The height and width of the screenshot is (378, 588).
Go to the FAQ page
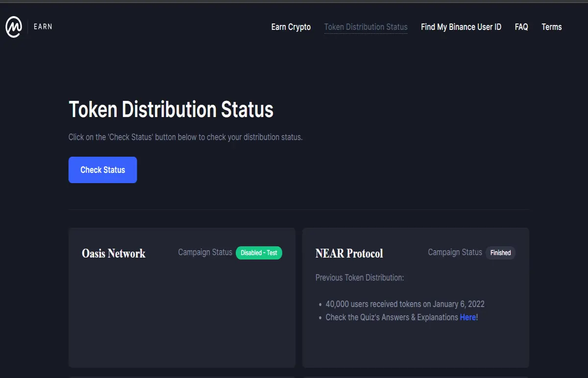pos(521,27)
